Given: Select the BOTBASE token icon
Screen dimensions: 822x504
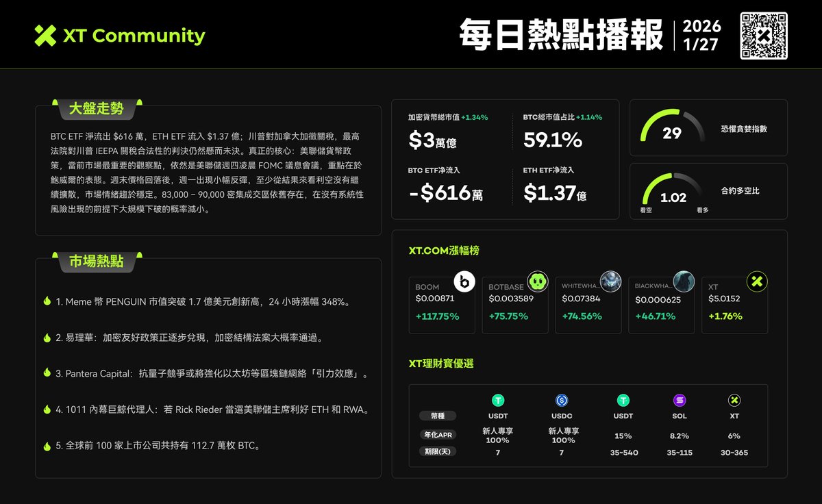Looking at the screenshot, I should (536, 281).
